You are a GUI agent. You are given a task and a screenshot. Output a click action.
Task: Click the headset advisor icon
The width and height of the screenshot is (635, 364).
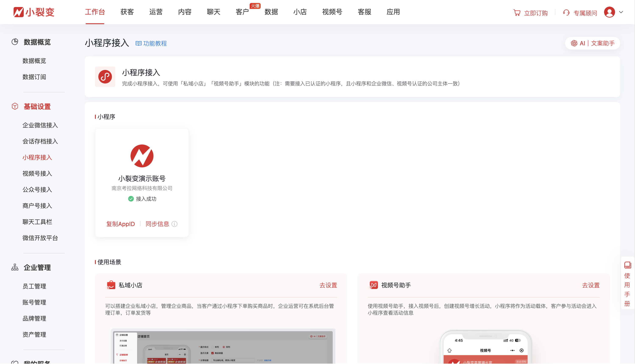(x=566, y=13)
